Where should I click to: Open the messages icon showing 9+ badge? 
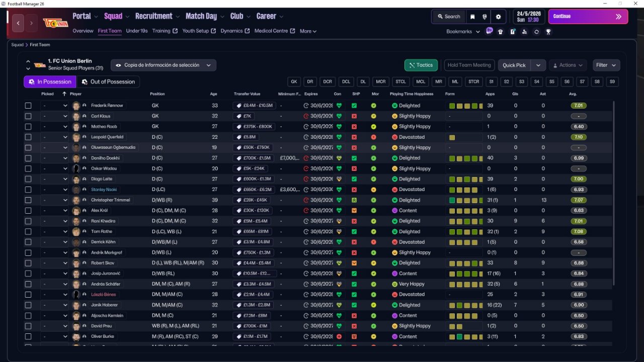click(x=489, y=31)
